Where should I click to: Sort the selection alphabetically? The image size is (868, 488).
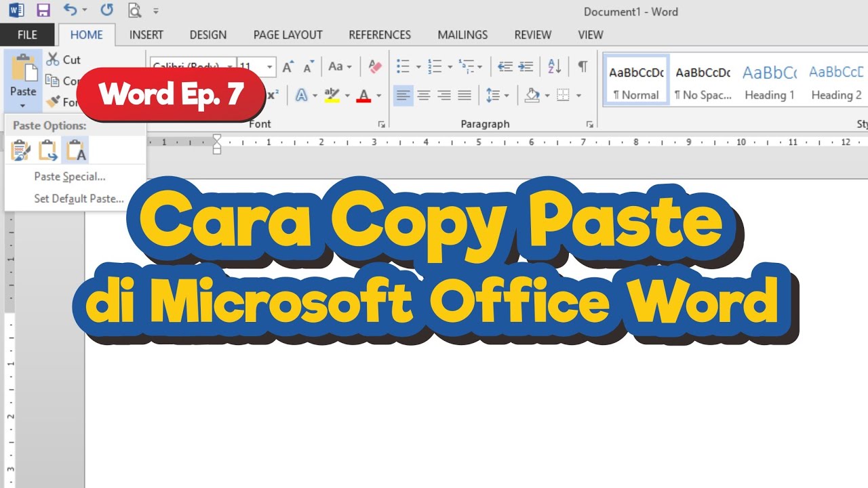pos(554,66)
